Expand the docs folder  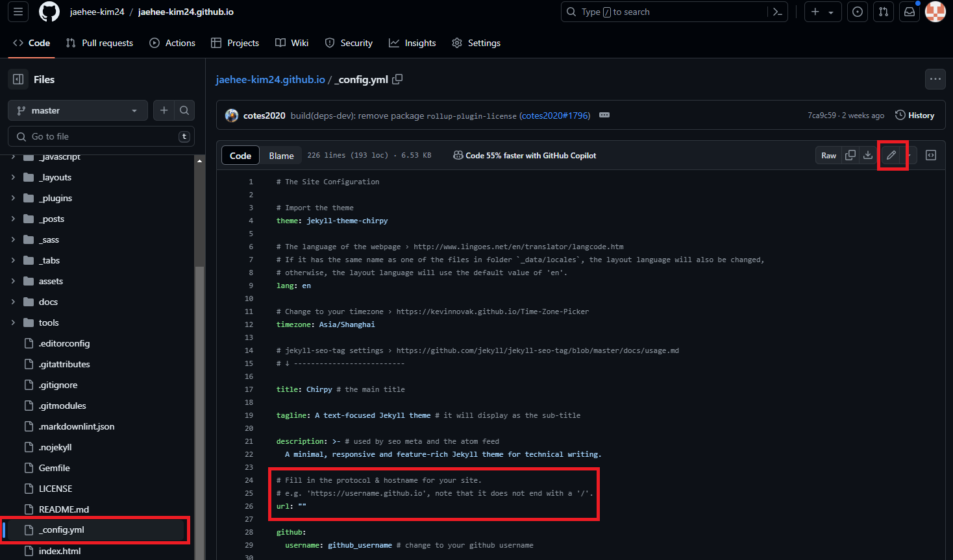(x=13, y=302)
